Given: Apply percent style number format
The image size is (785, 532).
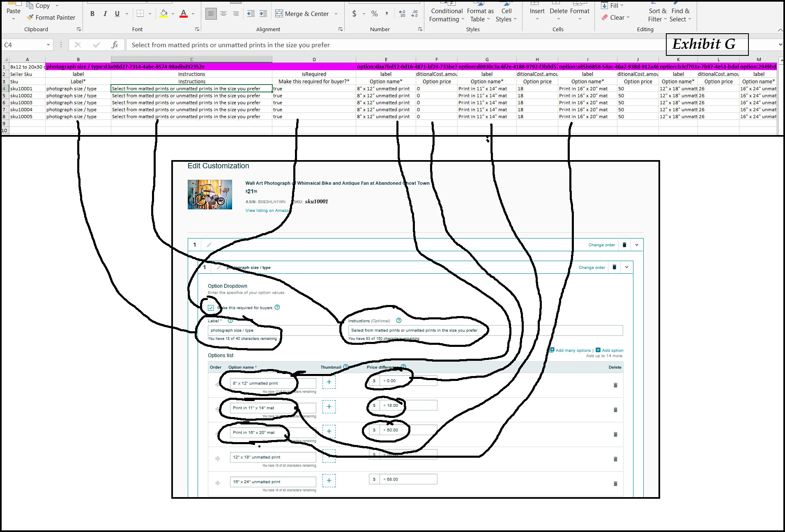Looking at the screenshot, I should click(x=374, y=14).
